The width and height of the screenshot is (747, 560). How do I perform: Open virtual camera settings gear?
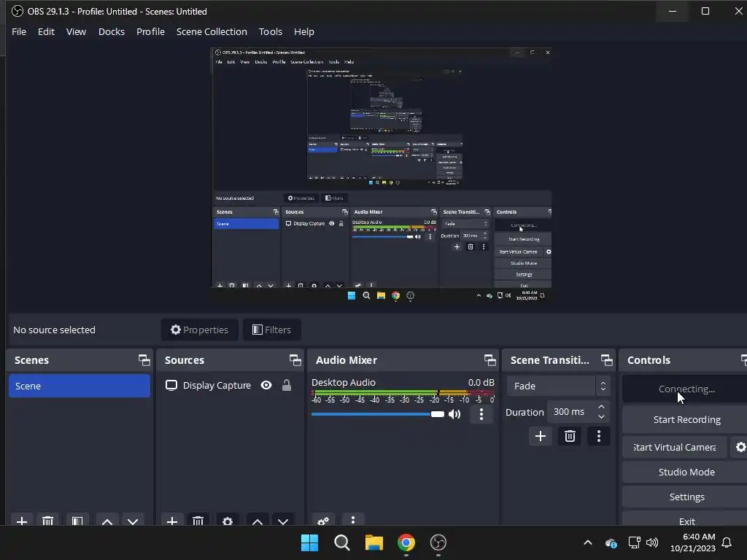[x=740, y=447]
